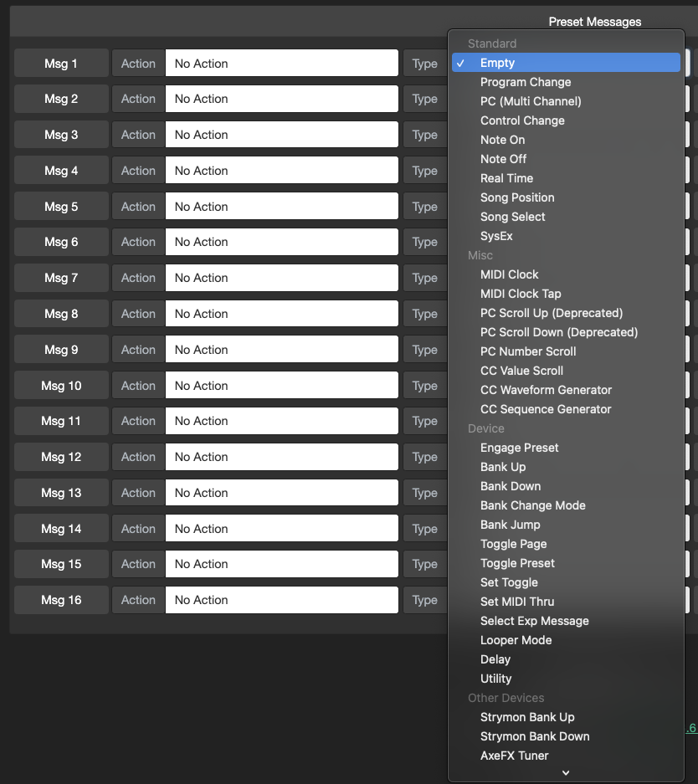Open the Msg 16 Action dropdown
The image size is (698, 784).
[x=281, y=600]
